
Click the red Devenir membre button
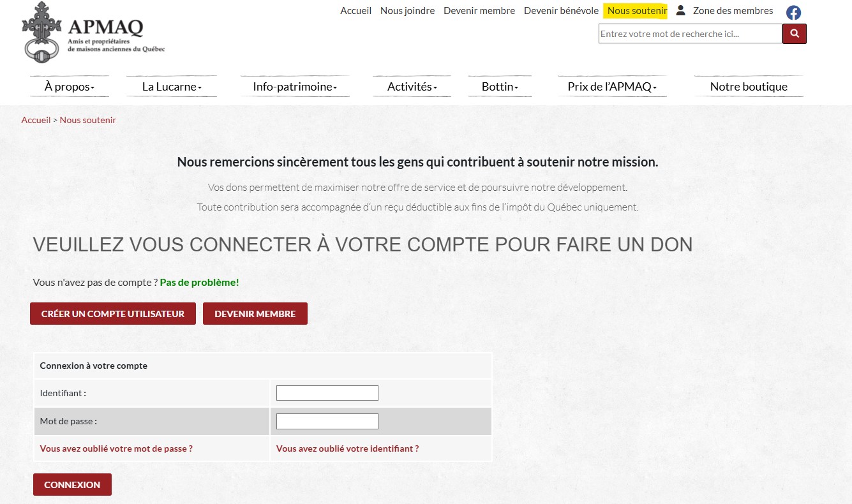(255, 314)
